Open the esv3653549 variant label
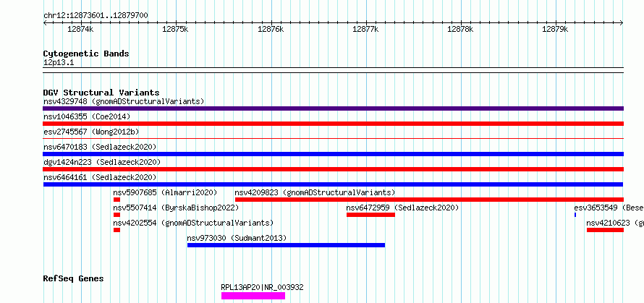This screenshot has width=644, height=303. click(609, 208)
